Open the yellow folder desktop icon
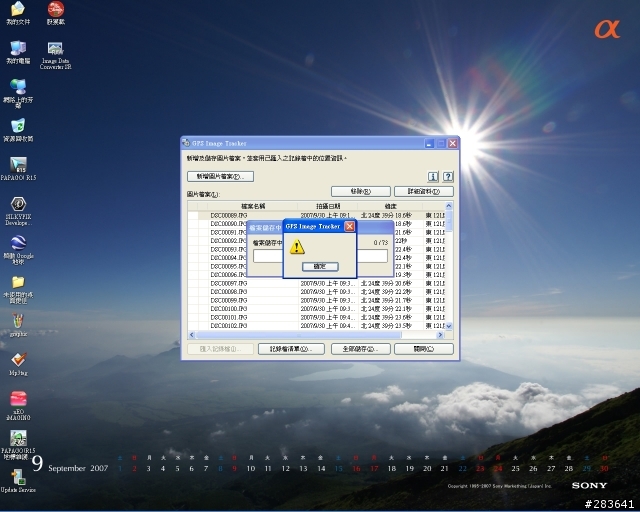The width and height of the screenshot is (640, 512). click(x=18, y=289)
